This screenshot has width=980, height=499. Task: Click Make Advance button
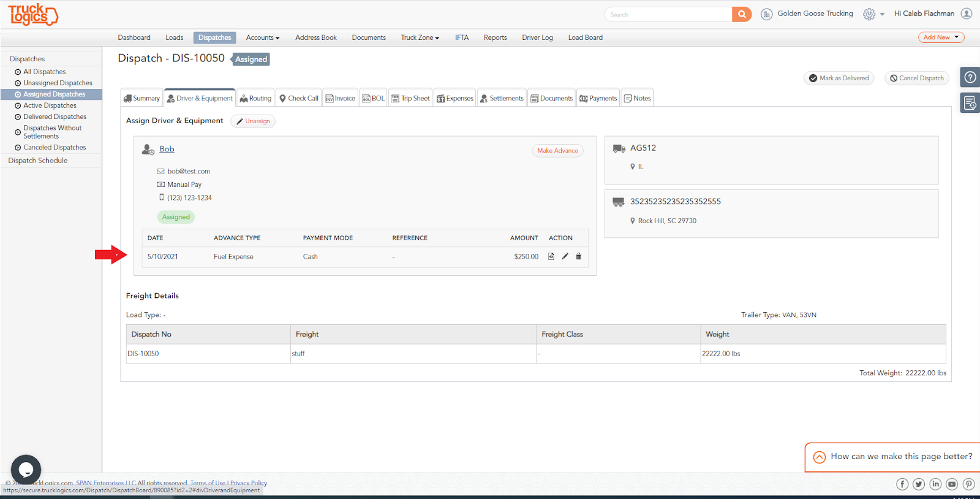click(x=557, y=151)
